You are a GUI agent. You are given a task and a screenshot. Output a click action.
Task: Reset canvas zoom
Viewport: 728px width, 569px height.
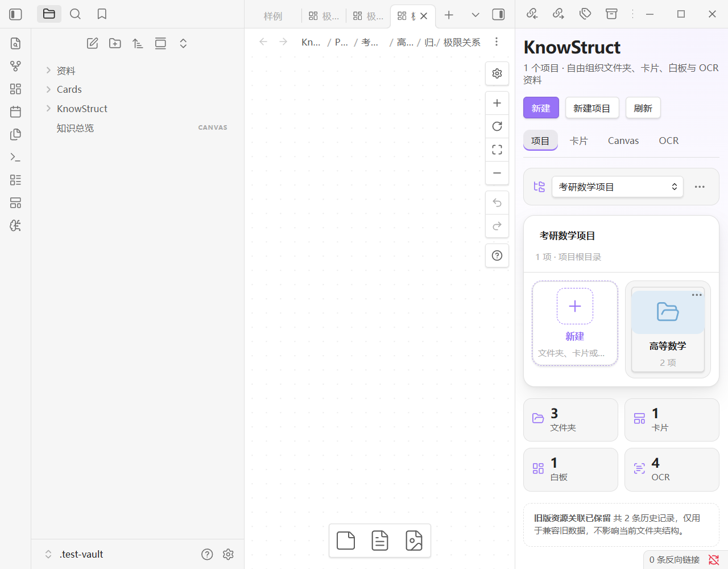coord(497,126)
